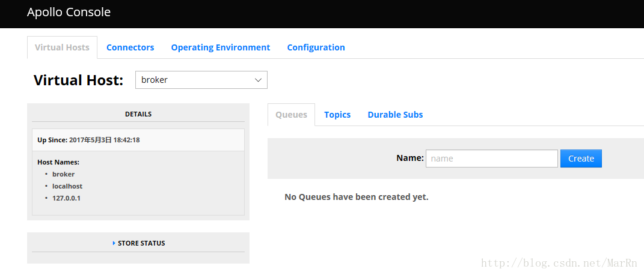This screenshot has height=275, width=644.
Task: Click the Name label beside the input
Action: (410, 158)
